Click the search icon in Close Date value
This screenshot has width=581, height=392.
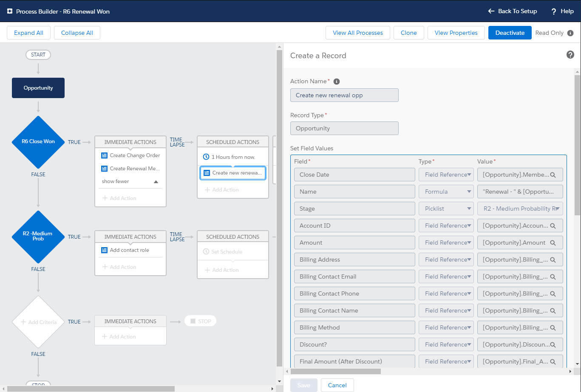tap(553, 175)
